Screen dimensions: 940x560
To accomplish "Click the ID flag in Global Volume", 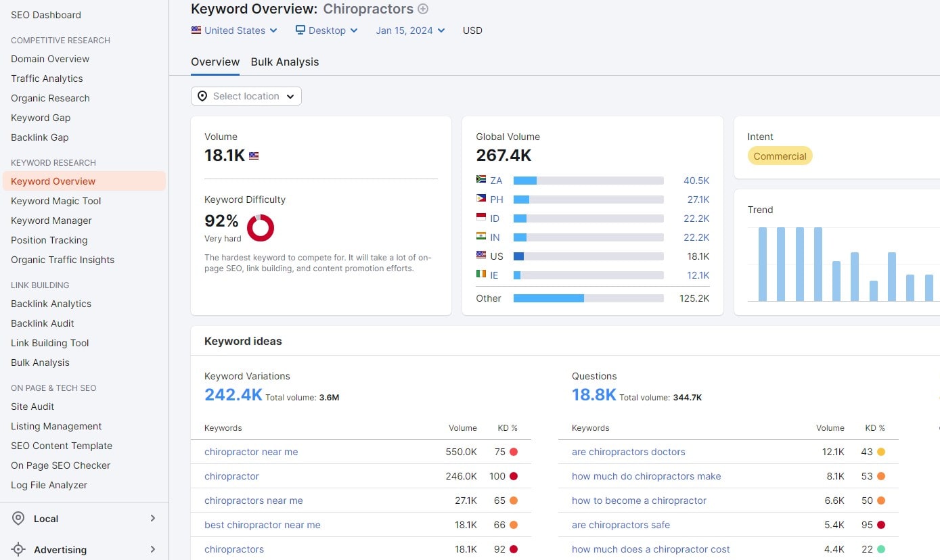I will click(x=481, y=218).
